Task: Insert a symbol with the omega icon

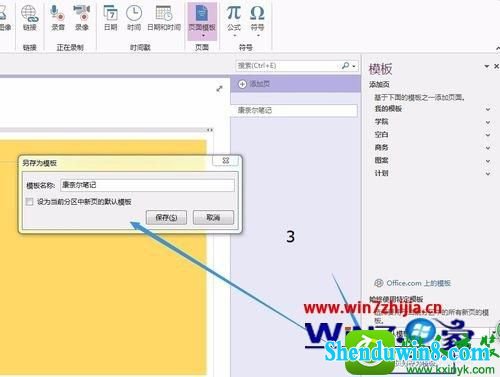Action: 257,17
